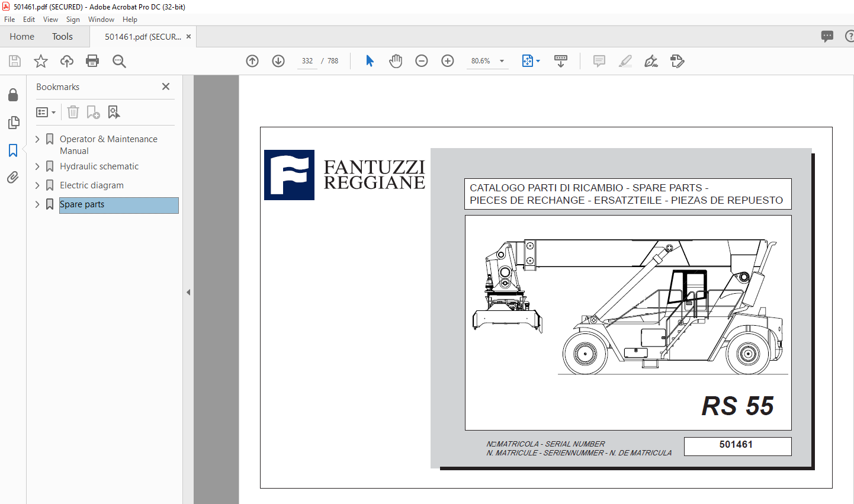Go to the previous page
Screen dimensions: 854x504
pos(252,61)
